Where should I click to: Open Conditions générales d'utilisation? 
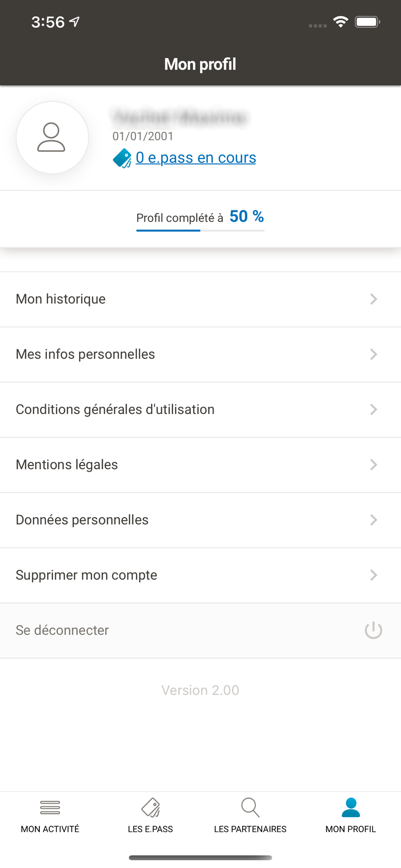pos(115,409)
